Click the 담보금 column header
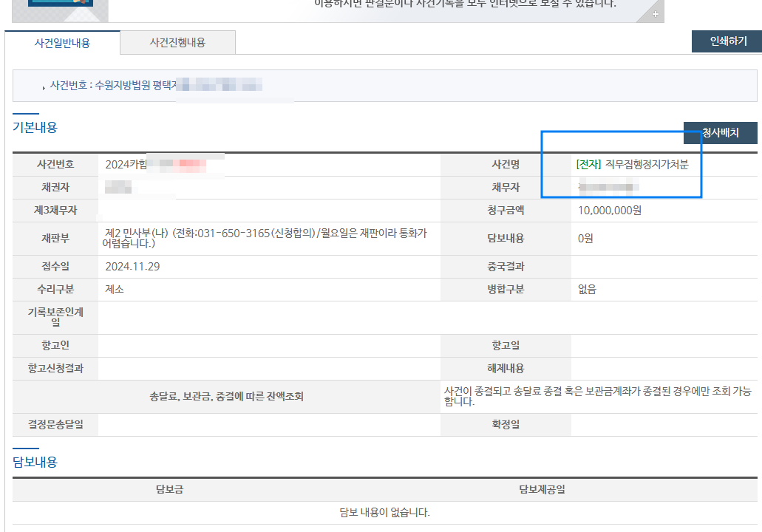 tap(169, 489)
